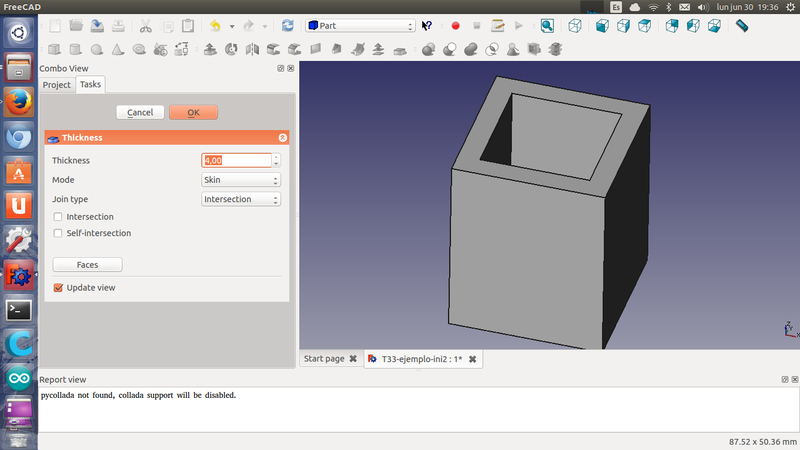Click the measure distance ruler icon

[741, 26]
